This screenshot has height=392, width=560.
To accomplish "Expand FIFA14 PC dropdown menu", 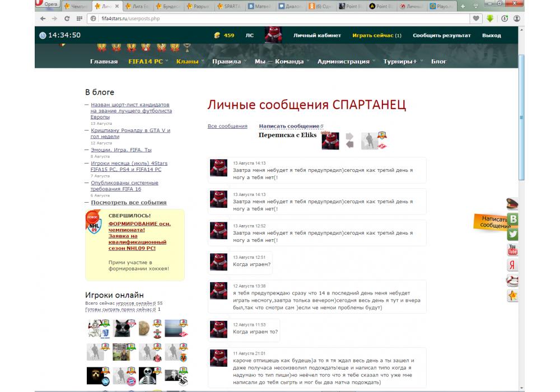I will tap(148, 62).
